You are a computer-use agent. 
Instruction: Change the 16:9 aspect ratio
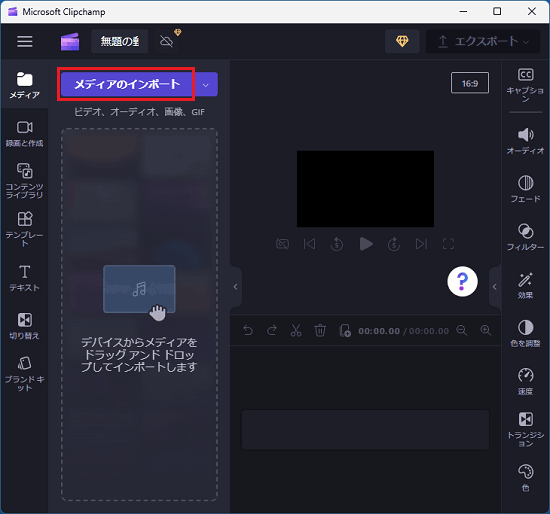point(470,83)
